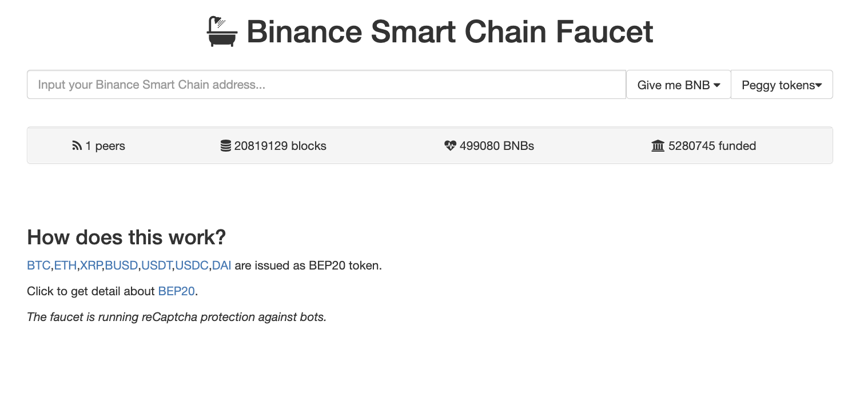
Task: Click the 499080 BNBs status text
Action: [496, 146]
